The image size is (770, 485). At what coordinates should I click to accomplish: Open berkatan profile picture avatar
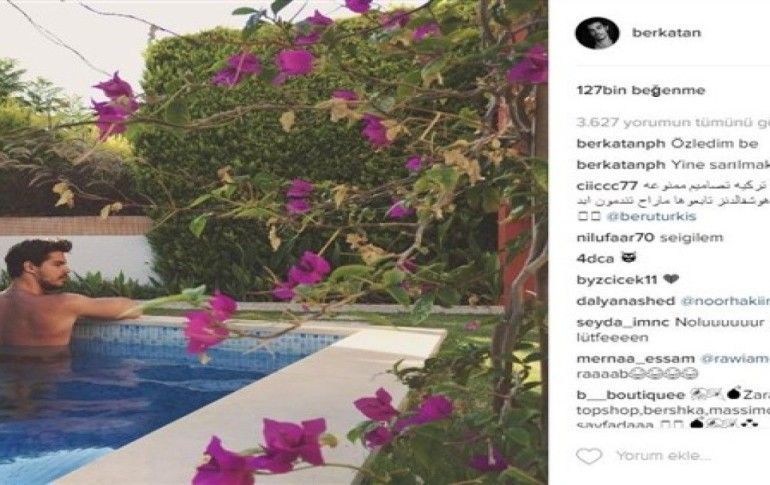tap(597, 33)
